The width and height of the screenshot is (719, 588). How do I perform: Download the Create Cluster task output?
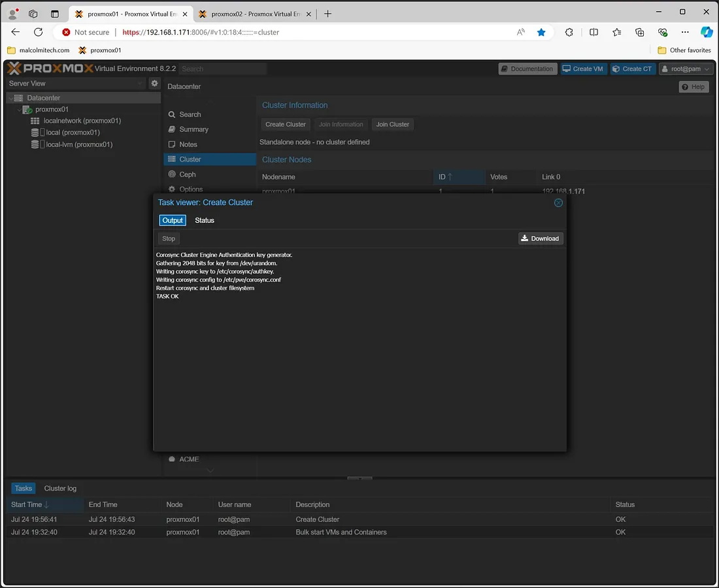(540, 238)
